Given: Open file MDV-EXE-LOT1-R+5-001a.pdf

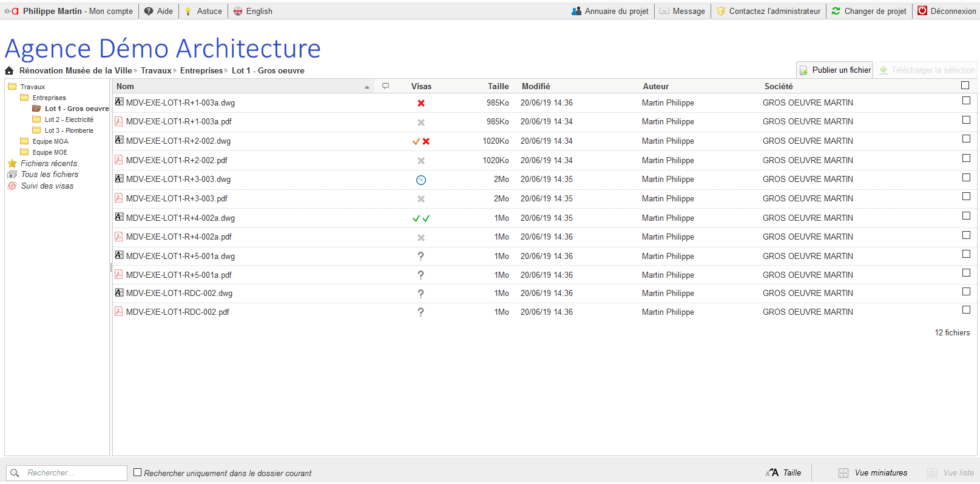Looking at the screenshot, I should (179, 275).
